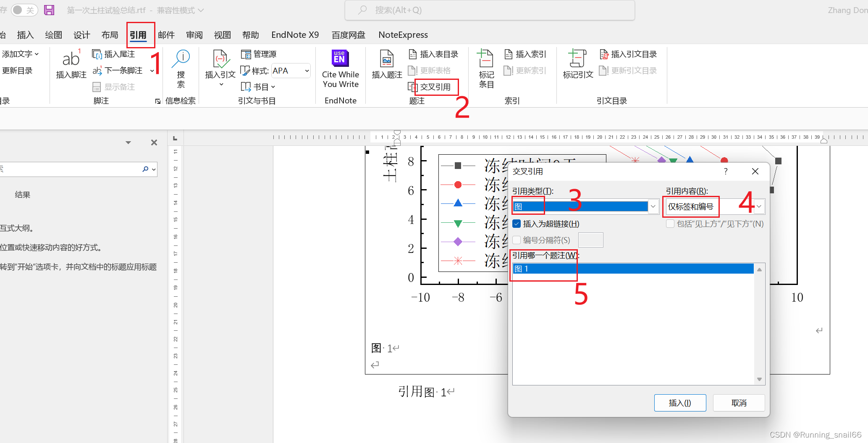Select the References tab
The width and height of the screenshot is (868, 443).
point(138,35)
